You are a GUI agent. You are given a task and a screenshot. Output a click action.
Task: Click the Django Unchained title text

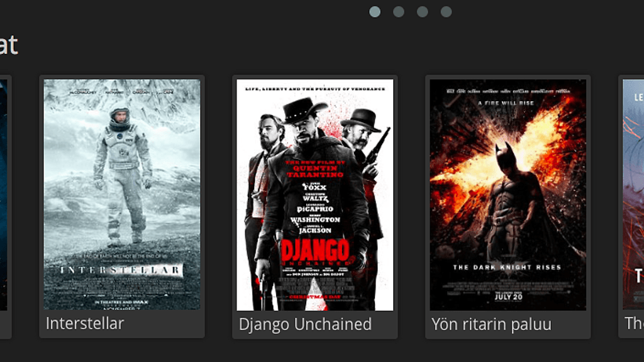coord(305,324)
